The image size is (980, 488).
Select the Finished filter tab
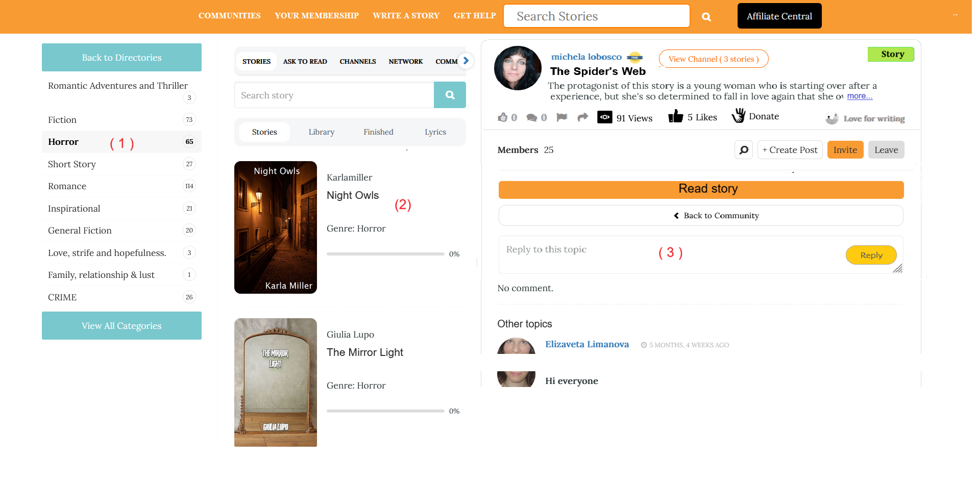pyautogui.click(x=378, y=132)
